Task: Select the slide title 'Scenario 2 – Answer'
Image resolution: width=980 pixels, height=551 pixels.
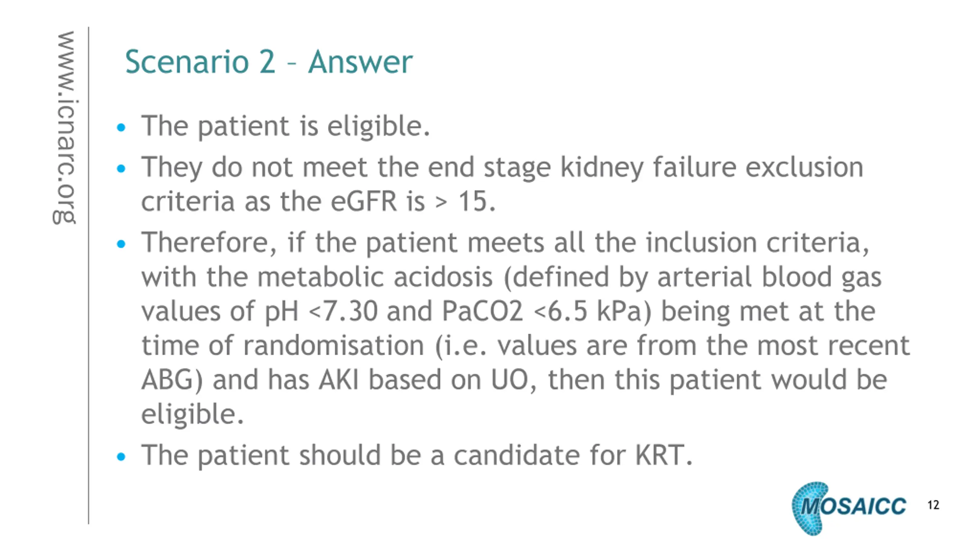Action: point(269,62)
